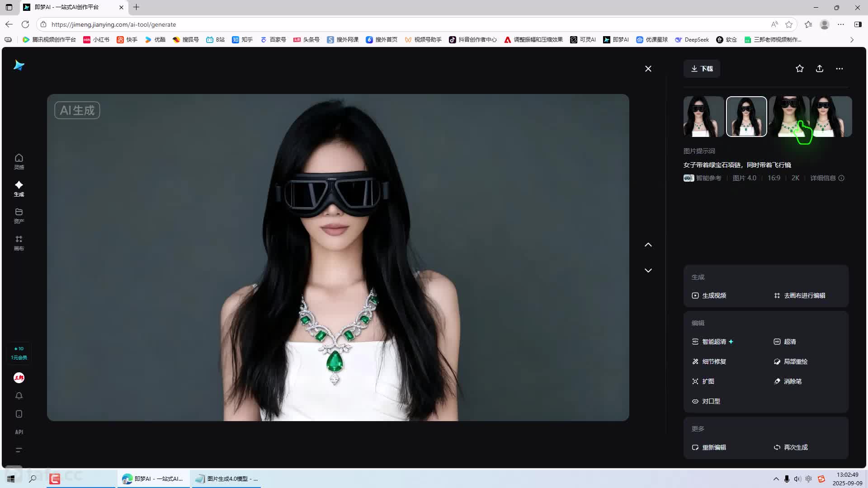Click the share upload icon

coord(819,69)
